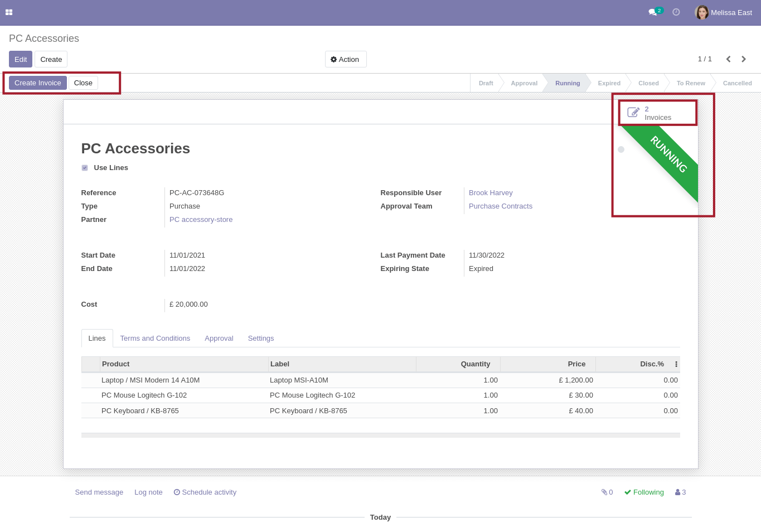Open the PC accessory-store partner link
761x532 pixels.
pyautogui.click(x=201, y=220)
